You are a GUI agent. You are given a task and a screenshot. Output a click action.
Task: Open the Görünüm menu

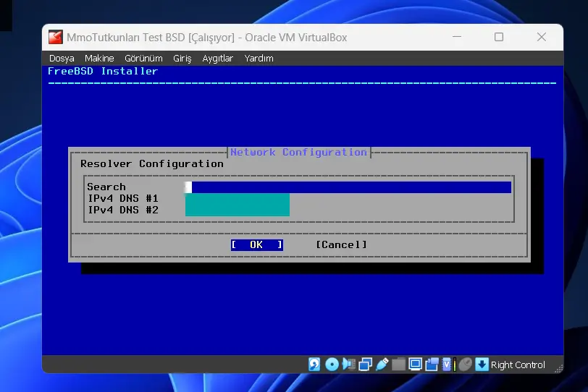pos(143,59)
